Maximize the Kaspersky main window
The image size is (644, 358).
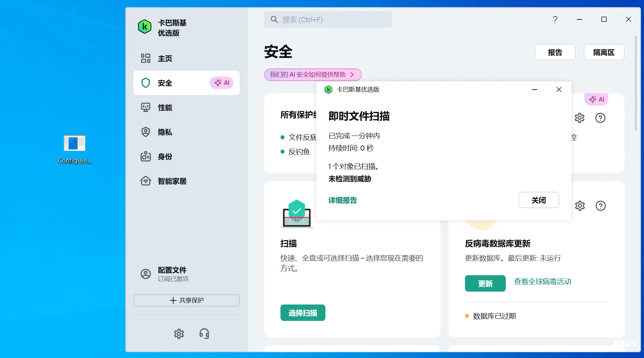point(604,19)
